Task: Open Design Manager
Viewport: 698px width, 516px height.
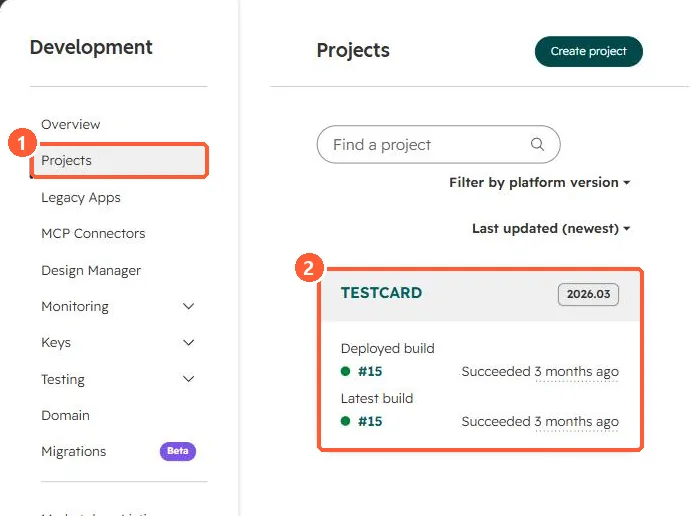Action: 91,270
